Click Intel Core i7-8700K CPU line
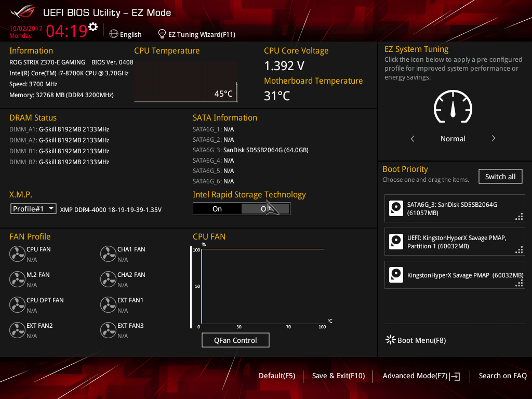The image size is (532, 399). (69, 73)
